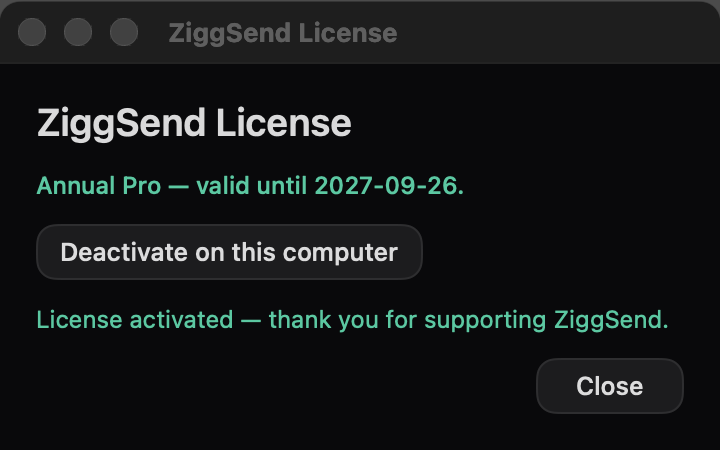Viewport: 720px width, 450px height.
Task: Click the License activated confirmation message
Action: click(x=352, y=320)
